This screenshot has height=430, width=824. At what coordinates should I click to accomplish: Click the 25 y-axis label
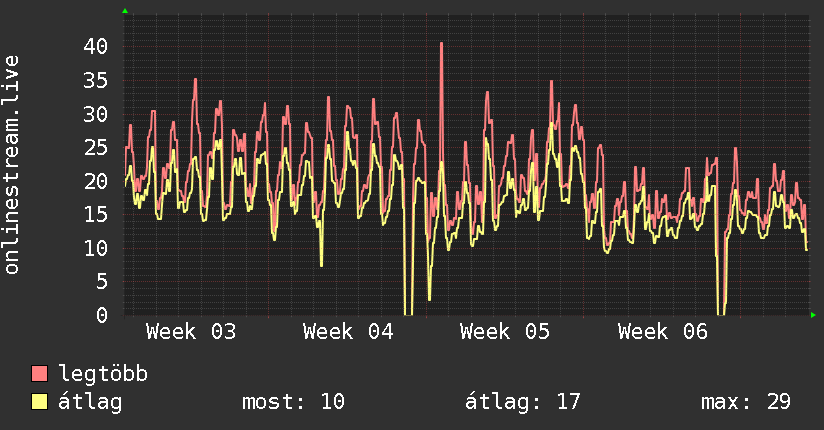coord(96,147)
